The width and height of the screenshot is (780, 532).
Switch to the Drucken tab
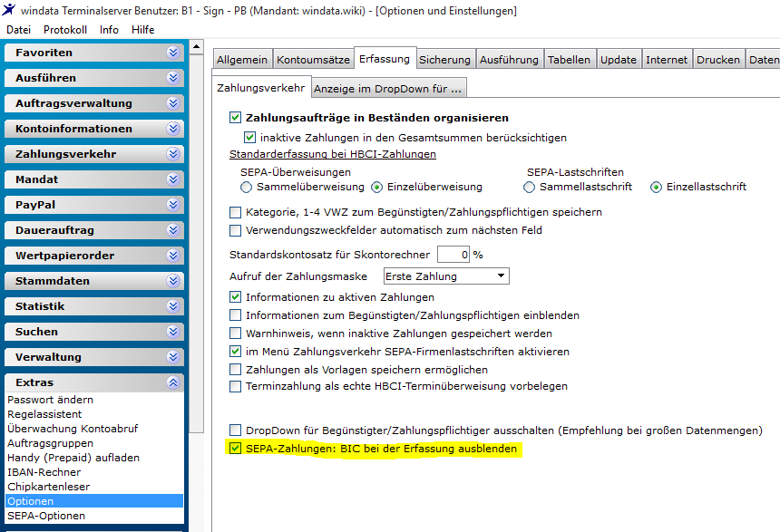(718, 60)
